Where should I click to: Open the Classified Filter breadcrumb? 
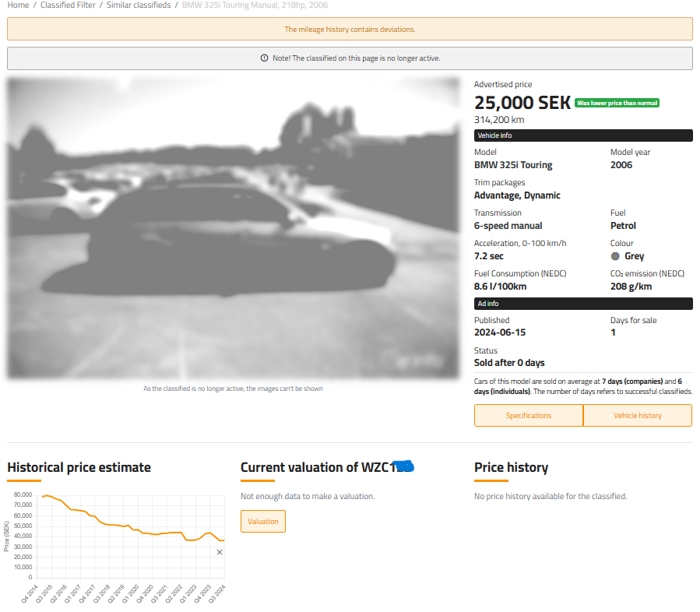[x=67, y=5]
